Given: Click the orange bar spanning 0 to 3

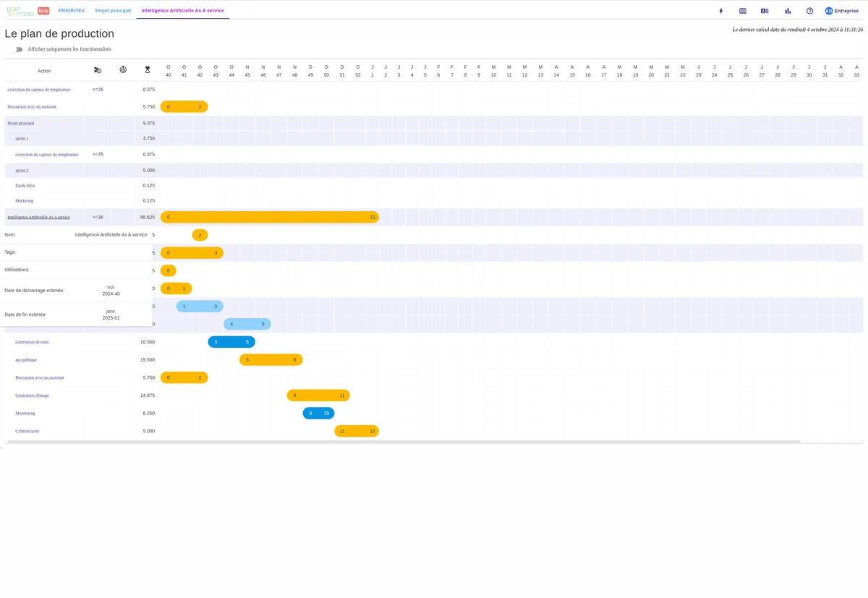Looking at the screenshot, I should click(x=192, y=252).
